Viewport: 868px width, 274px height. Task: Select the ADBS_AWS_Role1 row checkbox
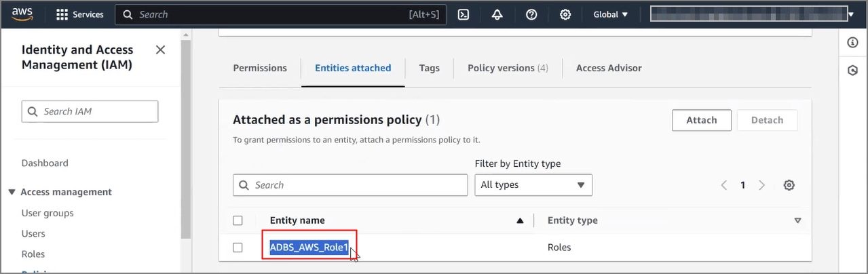(238, 248)
